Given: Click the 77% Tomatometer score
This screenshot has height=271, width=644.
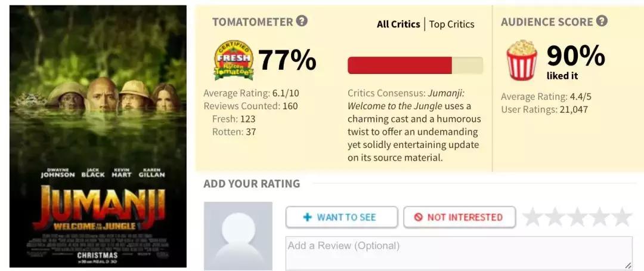Looking at the screenshot, I should point(287,60).
